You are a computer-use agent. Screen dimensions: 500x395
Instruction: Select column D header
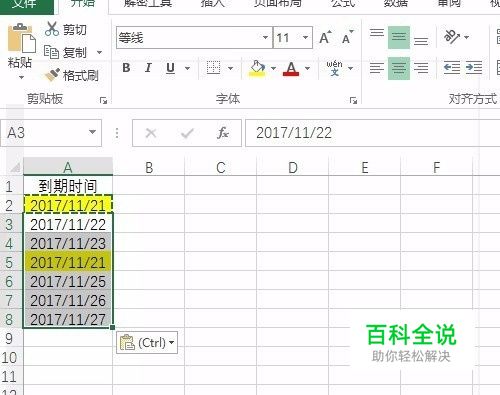292,167
